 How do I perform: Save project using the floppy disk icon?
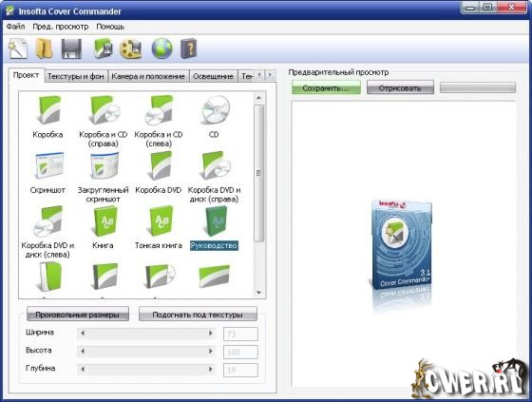71,48
